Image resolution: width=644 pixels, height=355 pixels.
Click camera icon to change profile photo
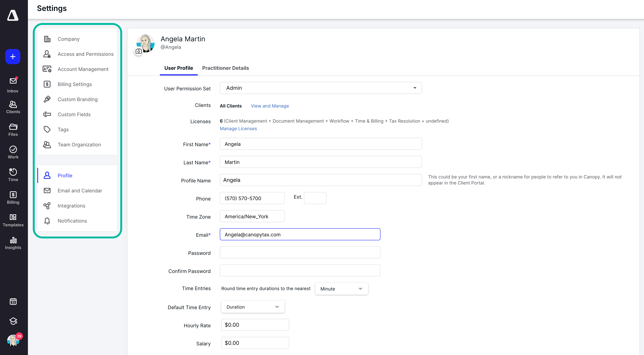click(x=139, y=51)
